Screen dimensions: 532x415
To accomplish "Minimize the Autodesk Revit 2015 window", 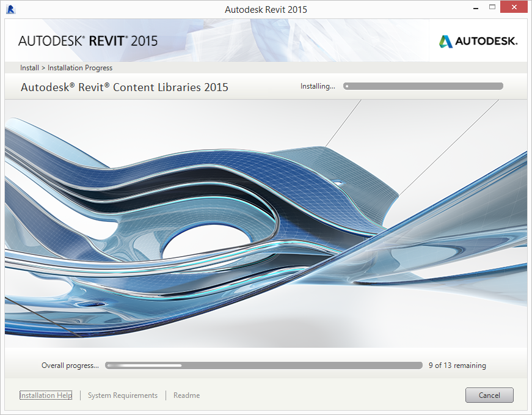I will point(476,7).
